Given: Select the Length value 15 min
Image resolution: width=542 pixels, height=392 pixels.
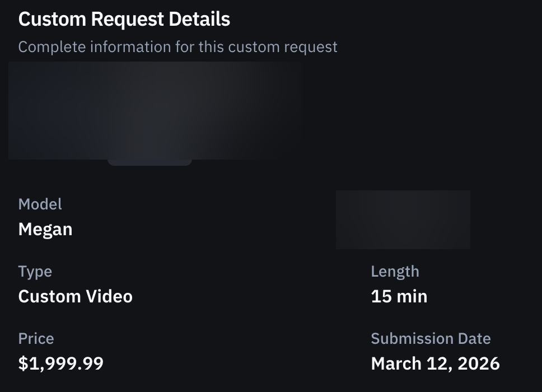Looking at the screenshot, I should point(398,296).
